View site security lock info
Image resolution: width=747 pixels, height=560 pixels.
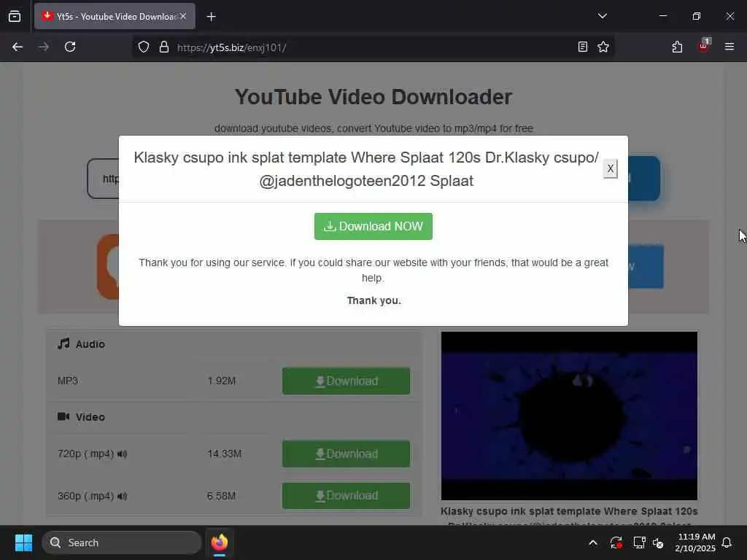[164, 47]
